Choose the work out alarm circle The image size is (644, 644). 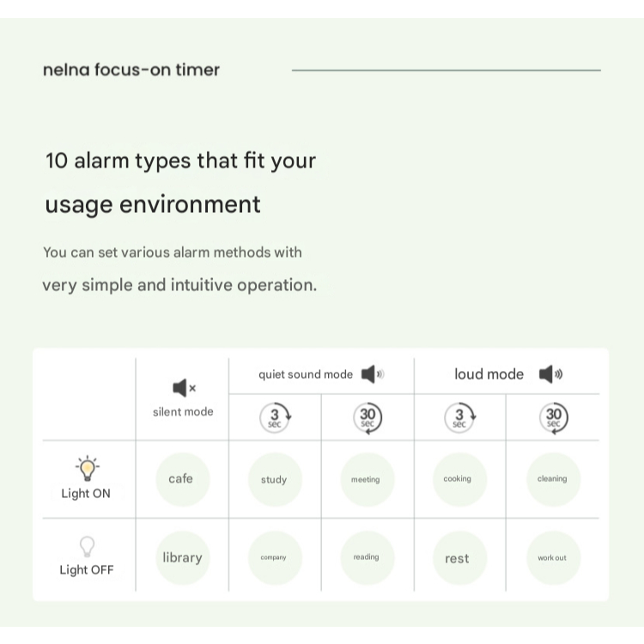coord(552,558)
